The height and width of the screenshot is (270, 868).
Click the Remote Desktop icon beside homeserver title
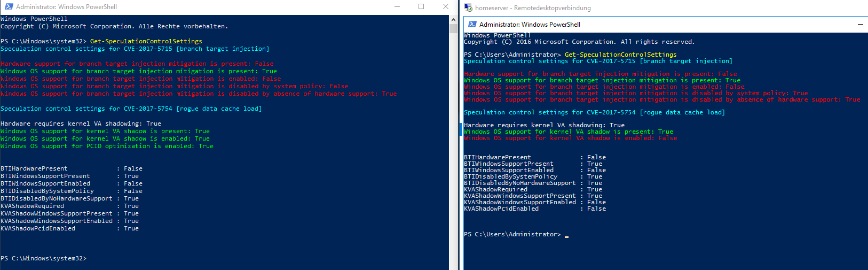[468, 7]
